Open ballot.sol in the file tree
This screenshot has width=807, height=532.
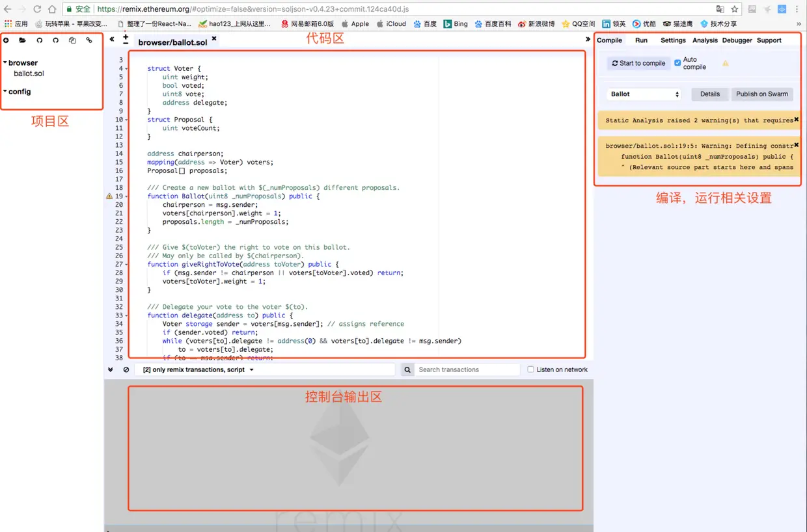click(29, 73)
